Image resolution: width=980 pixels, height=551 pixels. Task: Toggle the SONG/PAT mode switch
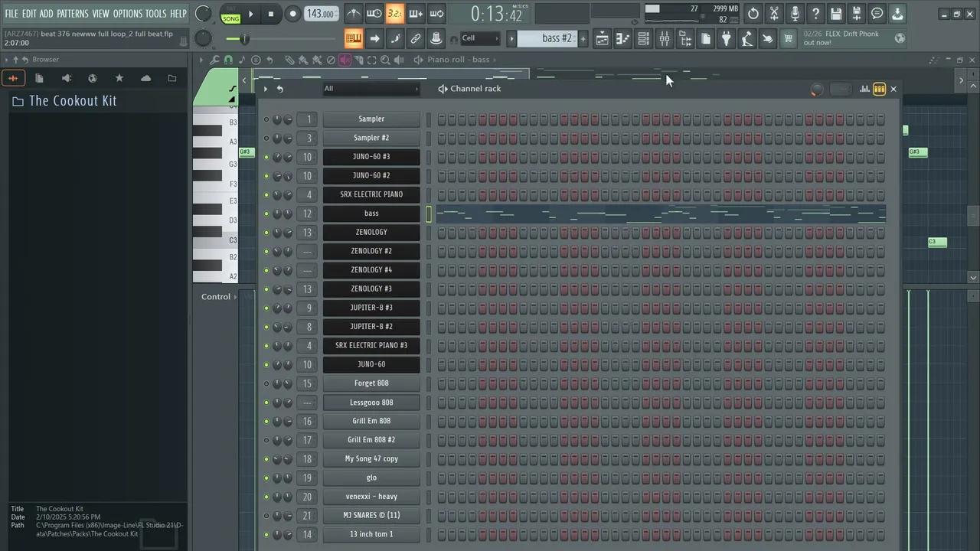(x=230, y=14)
